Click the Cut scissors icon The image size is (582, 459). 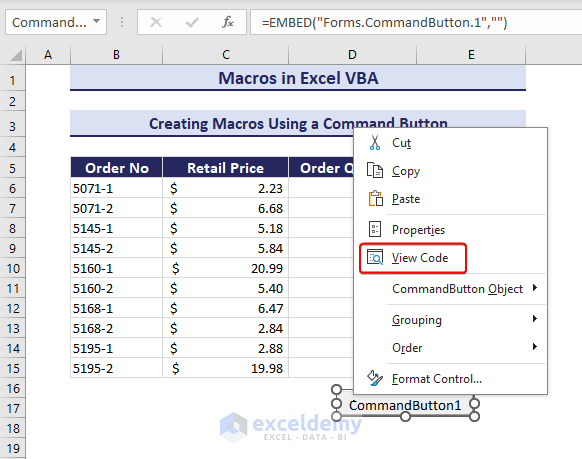pyautogui.click(x=375, y=142)
